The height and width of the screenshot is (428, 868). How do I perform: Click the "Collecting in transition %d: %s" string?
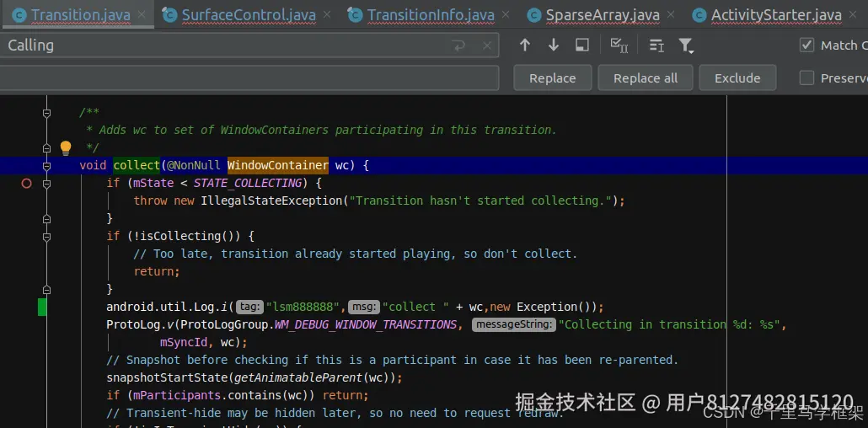tap(669, 324)
